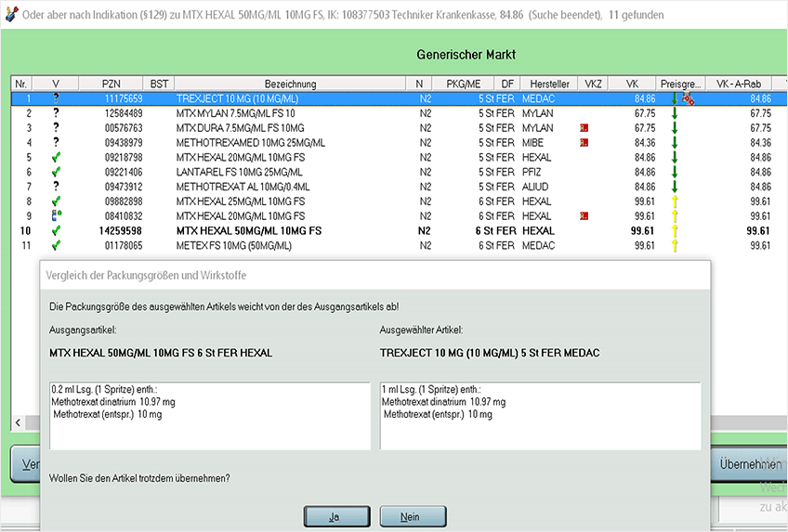Click question mark icon in MTX DURA row
The height and width of the screenshot is (532, 788).
pyautogui.click(x=56, y=127)
